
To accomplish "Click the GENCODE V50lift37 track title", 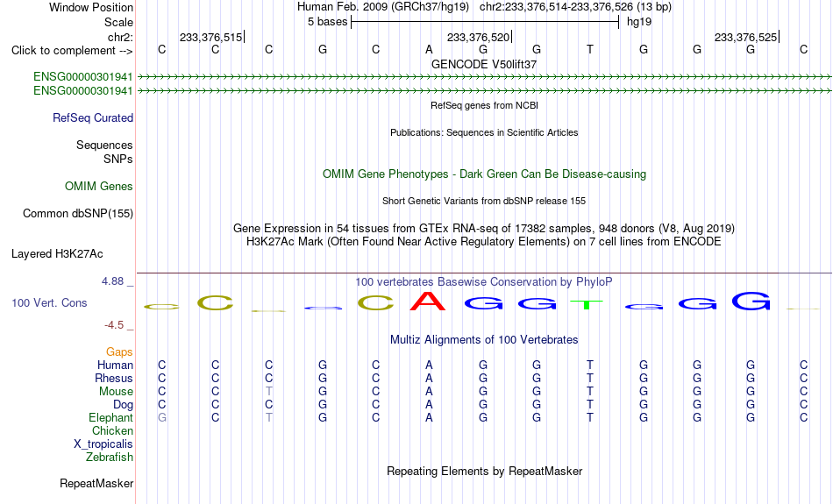I will (x=484, y=64).
